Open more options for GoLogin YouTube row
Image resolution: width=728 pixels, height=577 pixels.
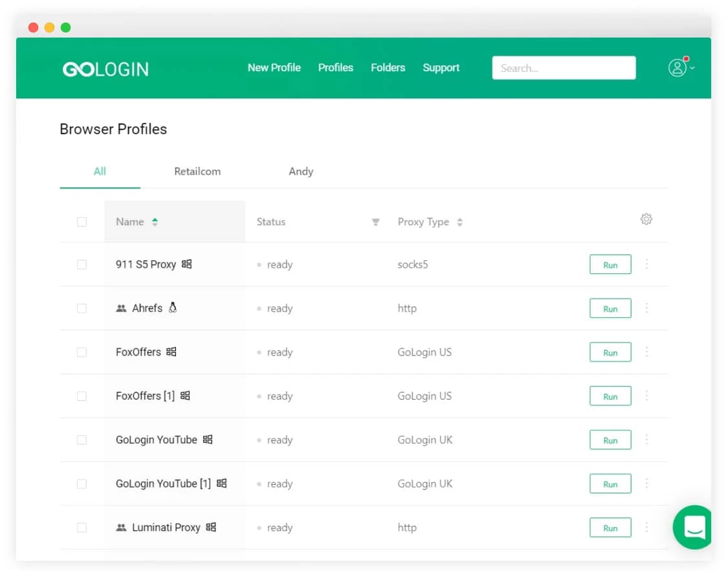click(646, 440)
